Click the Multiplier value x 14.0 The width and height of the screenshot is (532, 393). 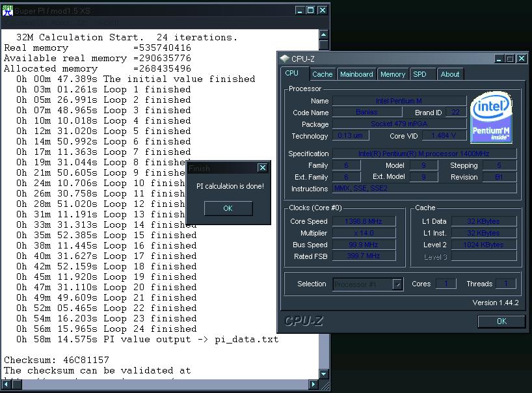(364, 233)
